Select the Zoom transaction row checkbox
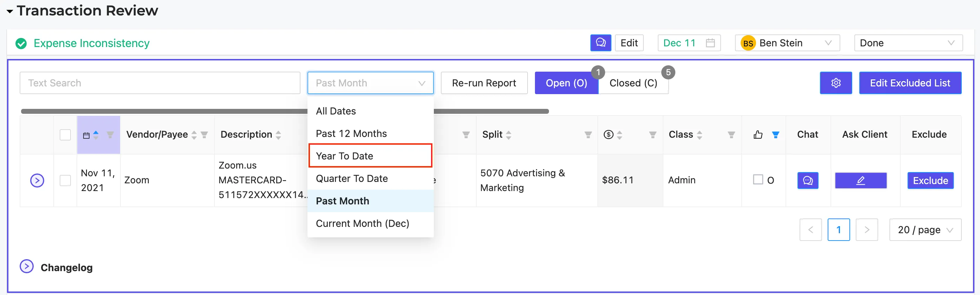 [x=65, y=181]
